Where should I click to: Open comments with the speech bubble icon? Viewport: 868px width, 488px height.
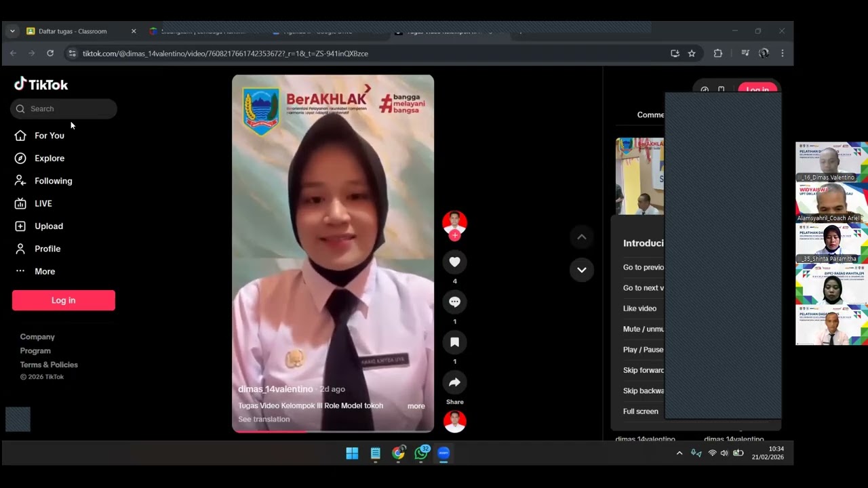point(454,302)
